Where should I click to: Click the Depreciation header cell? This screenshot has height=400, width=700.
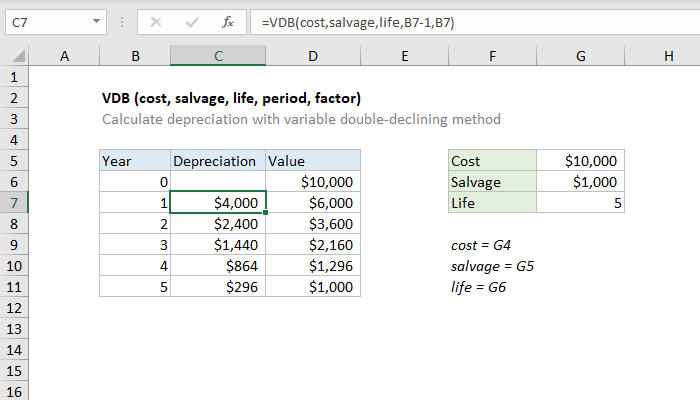(x=218, y=161)
